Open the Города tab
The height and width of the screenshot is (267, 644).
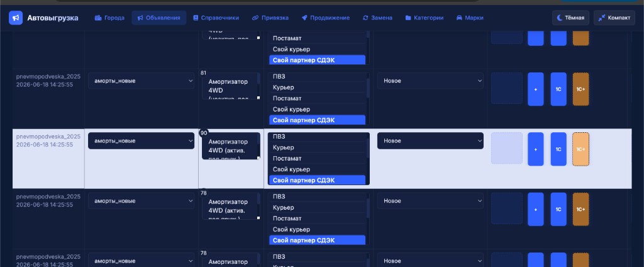[x=109, y=18]
